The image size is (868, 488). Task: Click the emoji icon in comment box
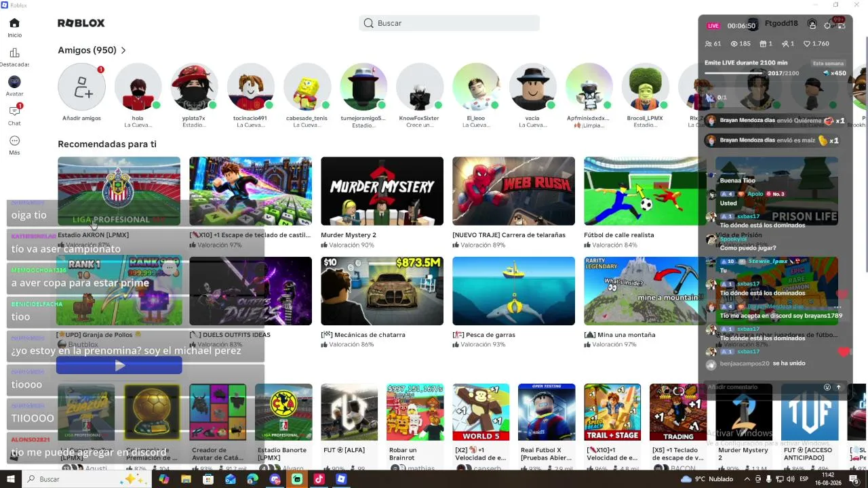(x=827, y=388)
